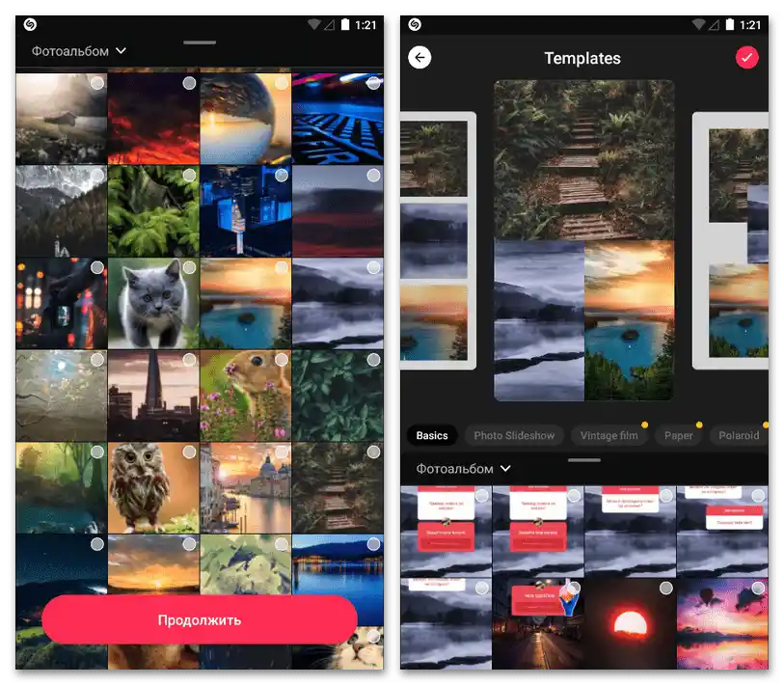Tap the Продолжить button
This screenshot has width=784, height=685.
click(x=200, y=619)
